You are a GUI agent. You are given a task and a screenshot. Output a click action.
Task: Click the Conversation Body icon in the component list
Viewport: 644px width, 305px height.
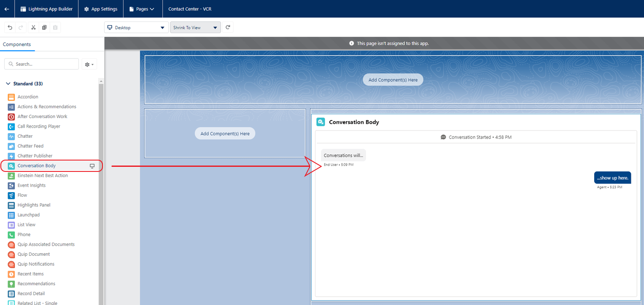[11, 166]
